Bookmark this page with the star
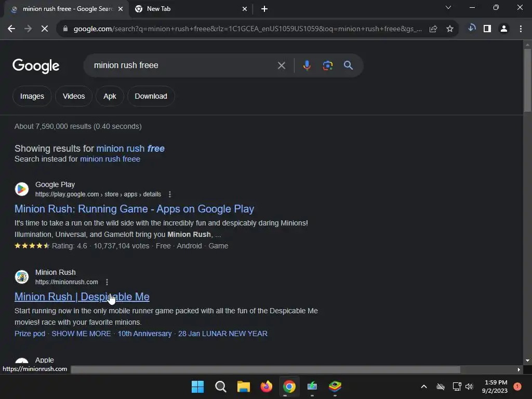 (450, 29)
